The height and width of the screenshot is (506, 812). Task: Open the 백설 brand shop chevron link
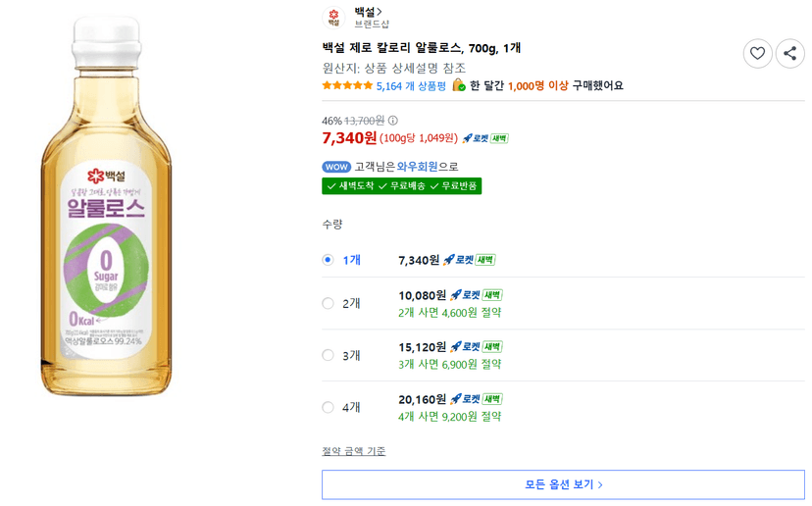tap(368, 12)
